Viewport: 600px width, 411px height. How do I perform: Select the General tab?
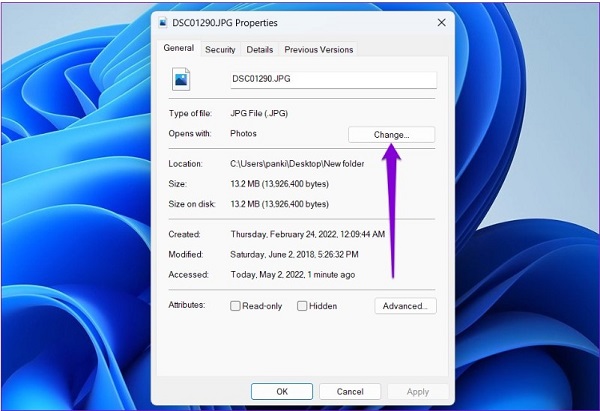[178, 48]
